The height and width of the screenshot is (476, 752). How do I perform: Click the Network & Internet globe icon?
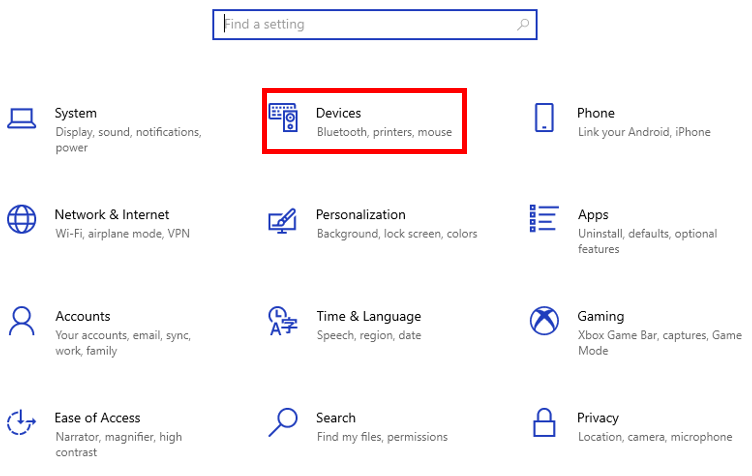tap(22, 219)
